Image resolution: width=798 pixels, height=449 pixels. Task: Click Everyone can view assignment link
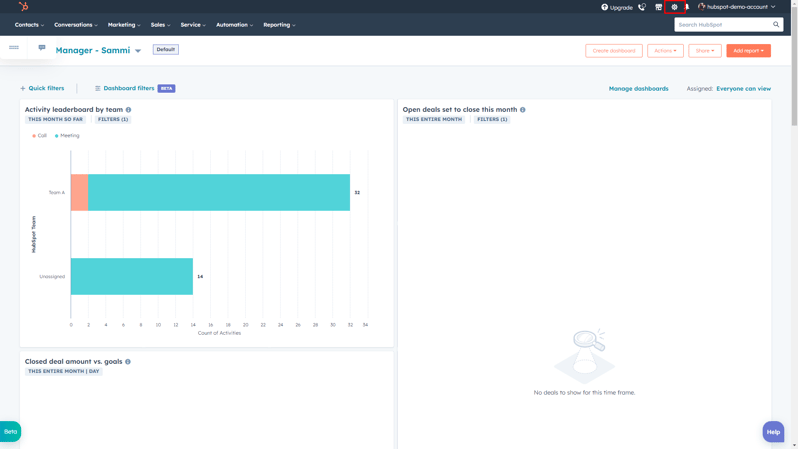(x=744, y=89)
